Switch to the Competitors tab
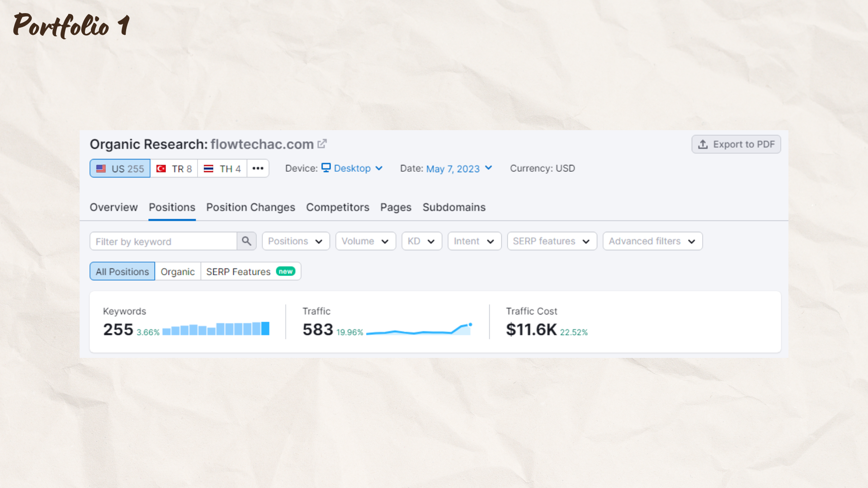This screenshot has width=868, height=488. pos(338,207)
